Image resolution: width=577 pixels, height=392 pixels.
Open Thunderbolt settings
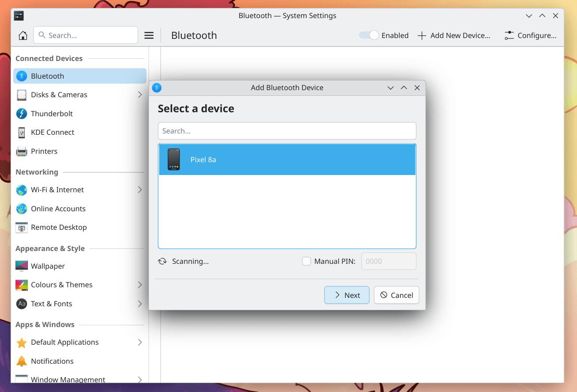point(52,114)
